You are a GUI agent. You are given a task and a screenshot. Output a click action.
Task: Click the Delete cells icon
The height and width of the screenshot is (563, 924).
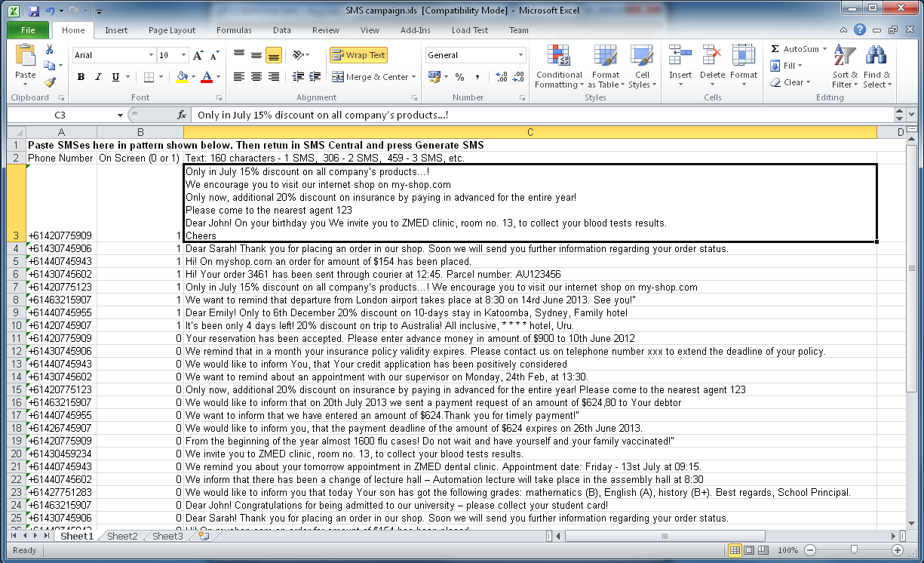tap(712, 57)
